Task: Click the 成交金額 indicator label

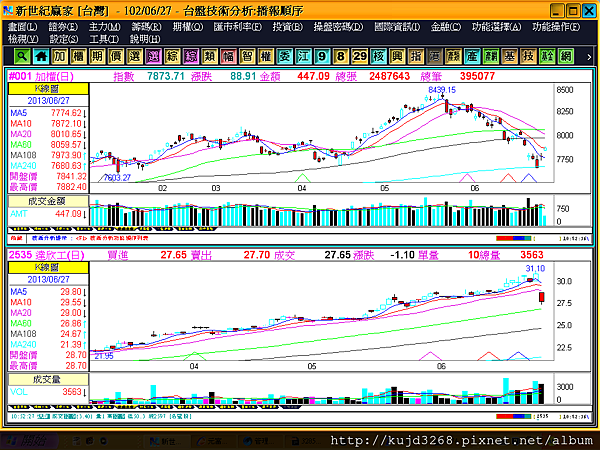Action: pos(48,201)
